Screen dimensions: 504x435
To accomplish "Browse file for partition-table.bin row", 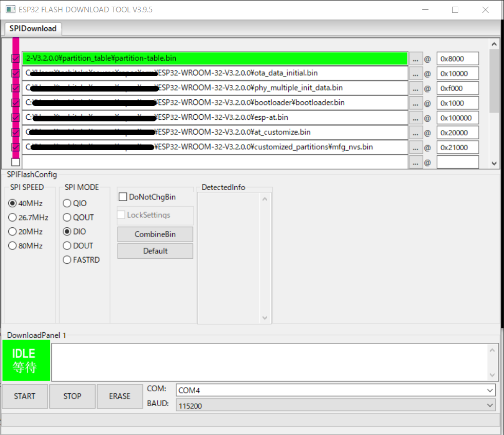I will pyautogui.click(x=416, y=59).
